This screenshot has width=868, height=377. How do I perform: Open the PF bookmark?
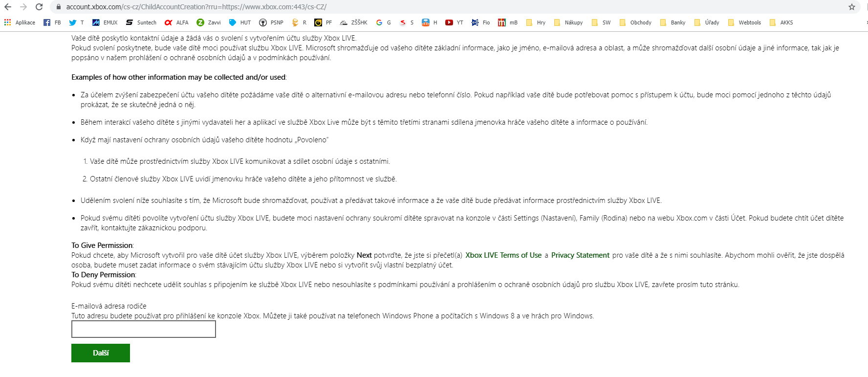pyautogui.click(x=323, y=22)
